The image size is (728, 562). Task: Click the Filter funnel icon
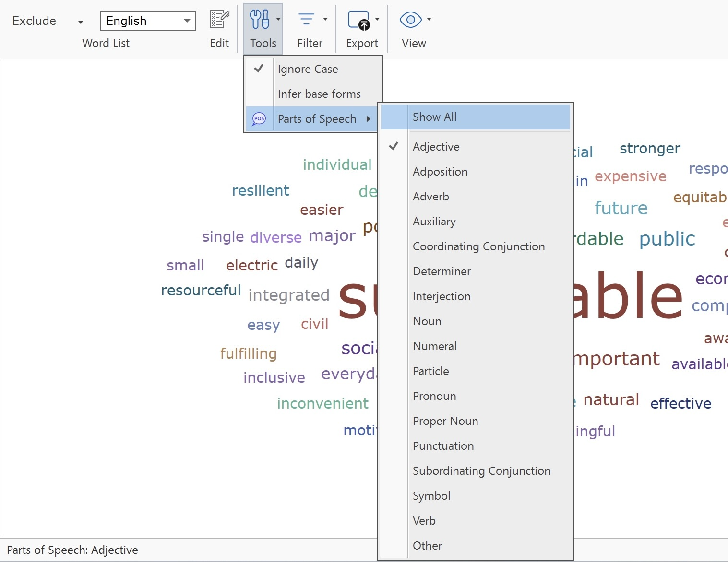306,19
